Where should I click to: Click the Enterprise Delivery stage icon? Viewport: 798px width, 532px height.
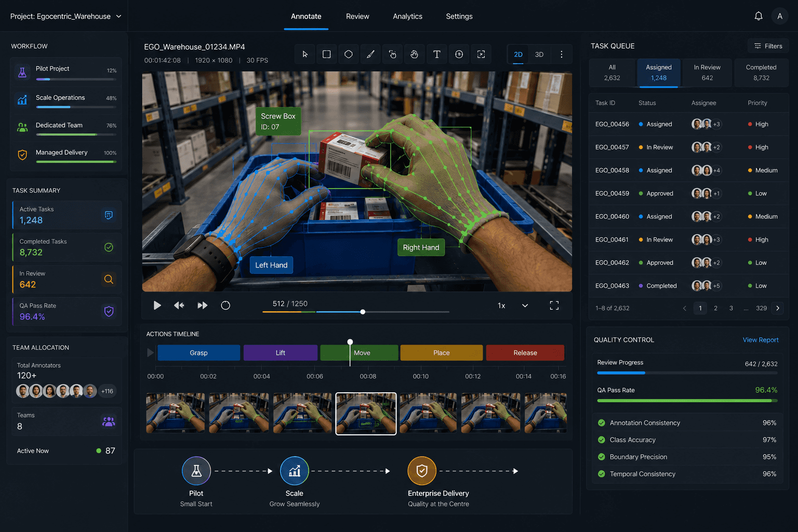coord(422,471)
